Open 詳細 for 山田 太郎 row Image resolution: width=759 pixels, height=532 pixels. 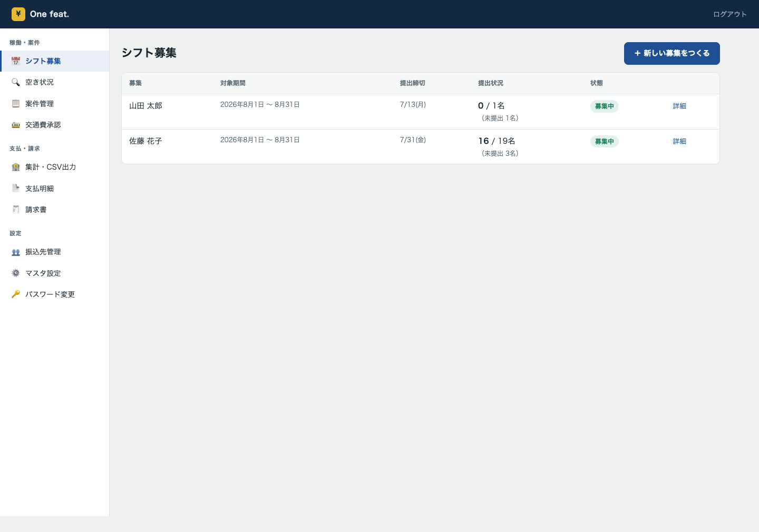[x=679, y=106]
